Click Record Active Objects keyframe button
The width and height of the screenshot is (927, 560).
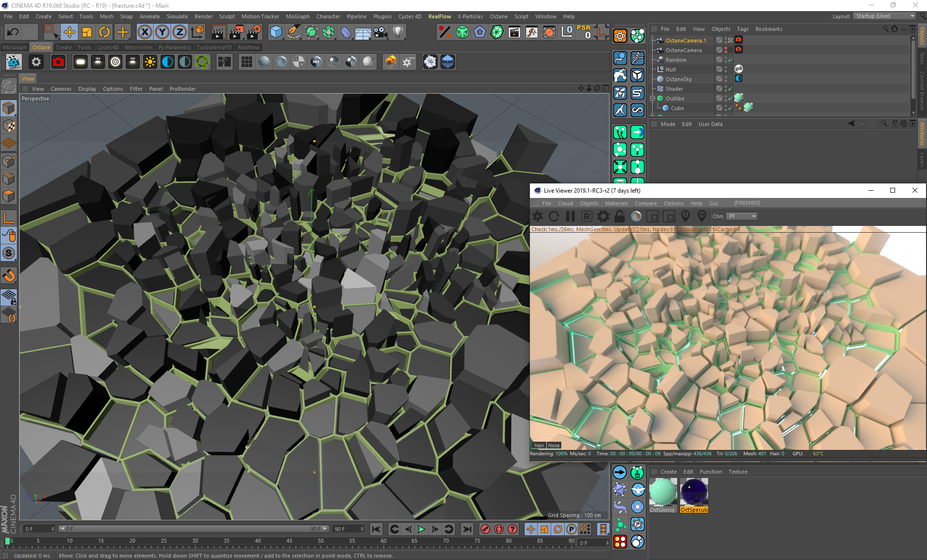click(485, 529)
